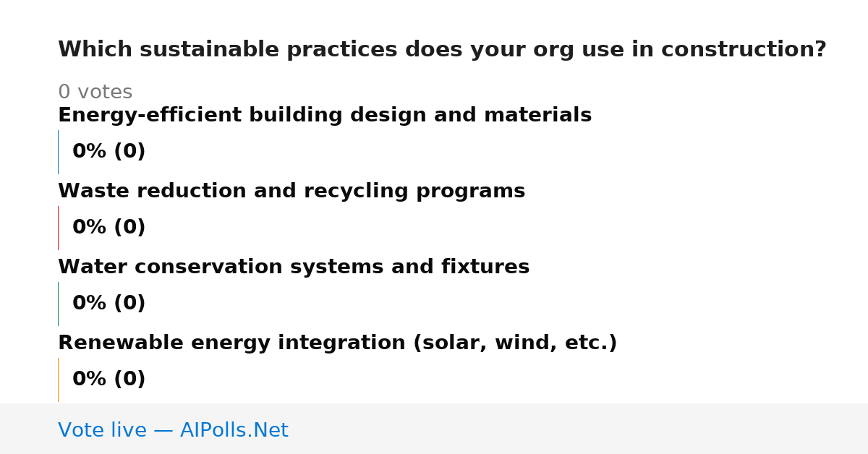Viewport: 868px width, 454px height.
Task: Click the blue result bar for Energy-efficient design
Action: click(58, 152)
